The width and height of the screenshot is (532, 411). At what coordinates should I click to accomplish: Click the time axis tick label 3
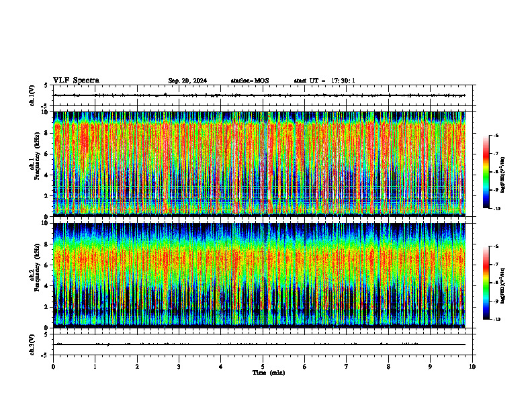[179, 367]
